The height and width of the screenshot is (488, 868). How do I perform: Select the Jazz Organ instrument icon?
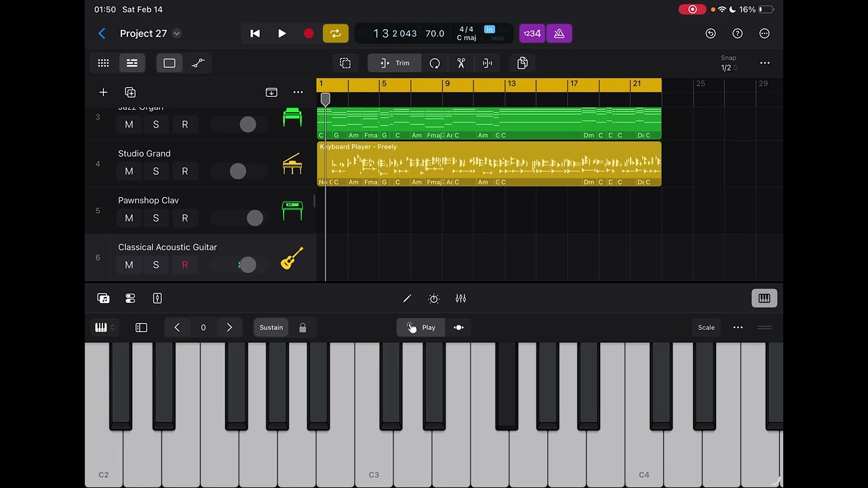292,117
